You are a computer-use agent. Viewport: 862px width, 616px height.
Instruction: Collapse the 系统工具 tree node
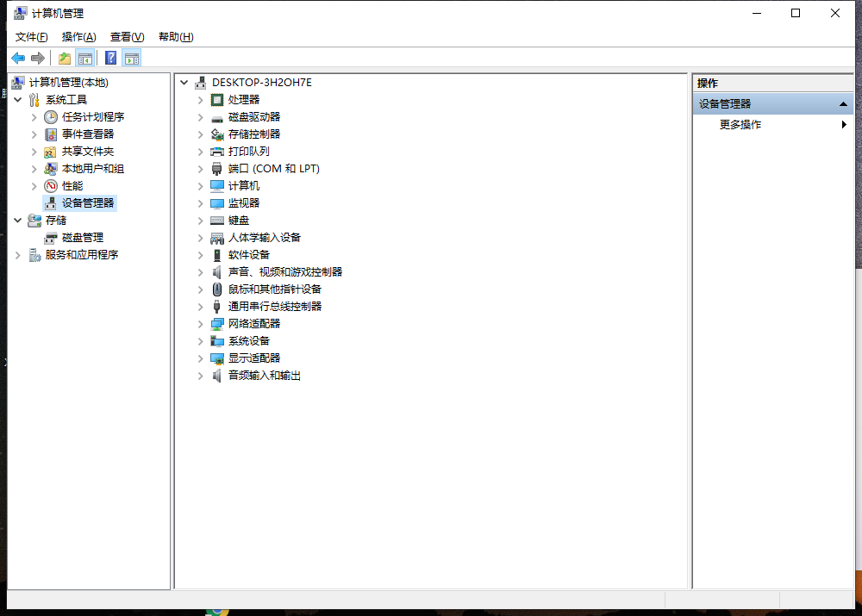pyautogui.click(x=18, y=100)
